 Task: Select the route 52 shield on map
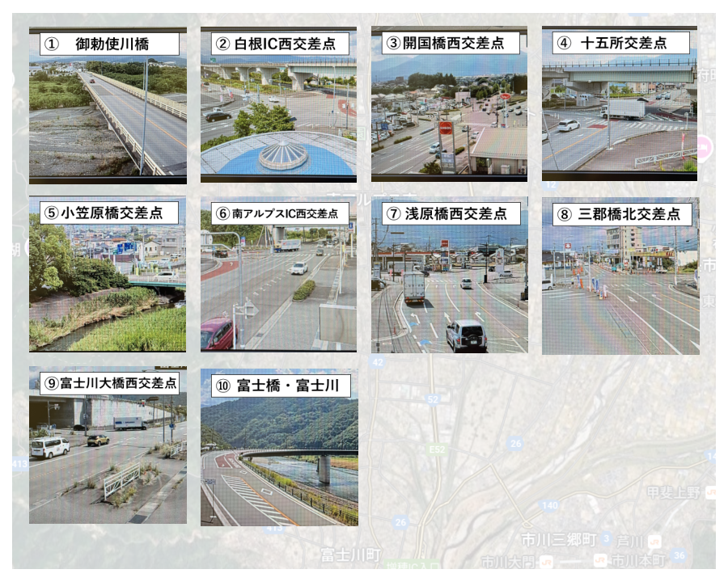tap(434, 399)
